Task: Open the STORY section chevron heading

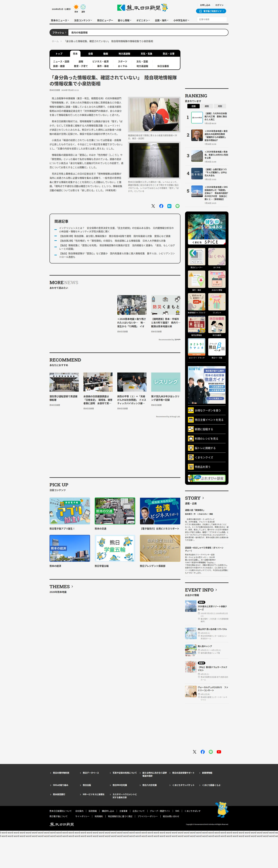Action: point(194,498)
